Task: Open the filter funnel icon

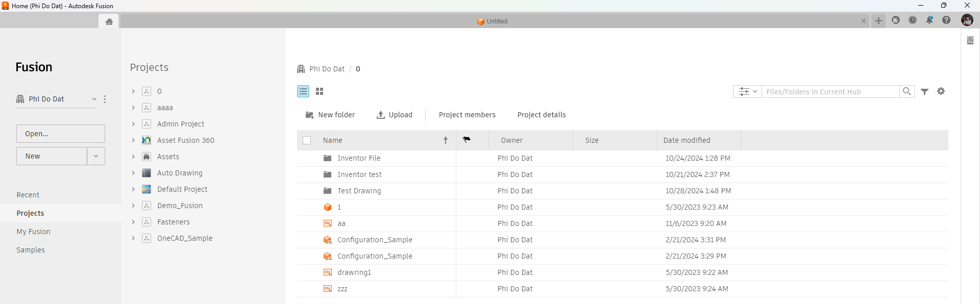Action: pos(924,91)
